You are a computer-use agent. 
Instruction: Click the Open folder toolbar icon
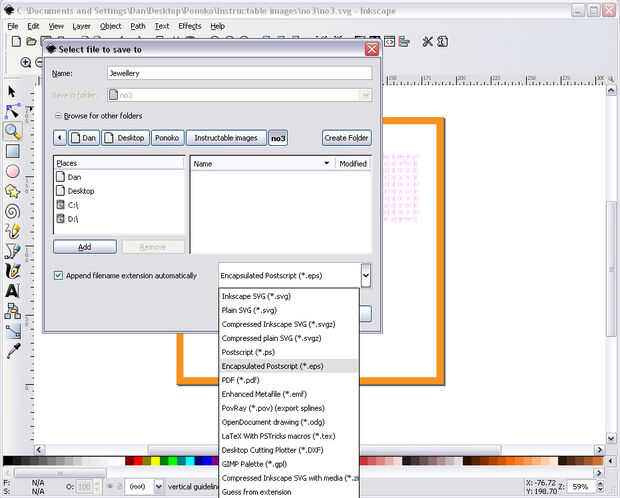coord(31,41)
